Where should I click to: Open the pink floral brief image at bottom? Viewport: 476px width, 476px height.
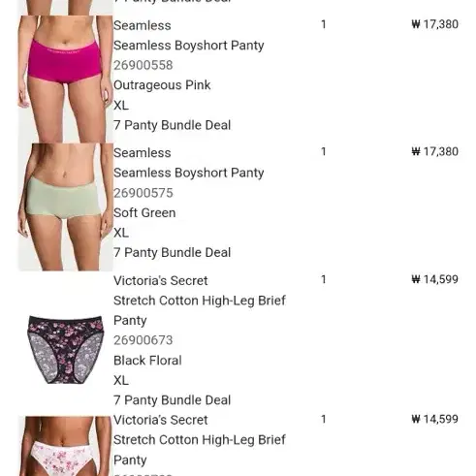[65, 446]
